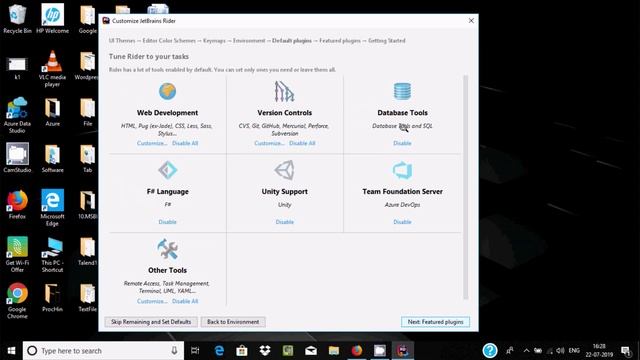Click the Other Tools wrench icon

click(167, 249)
